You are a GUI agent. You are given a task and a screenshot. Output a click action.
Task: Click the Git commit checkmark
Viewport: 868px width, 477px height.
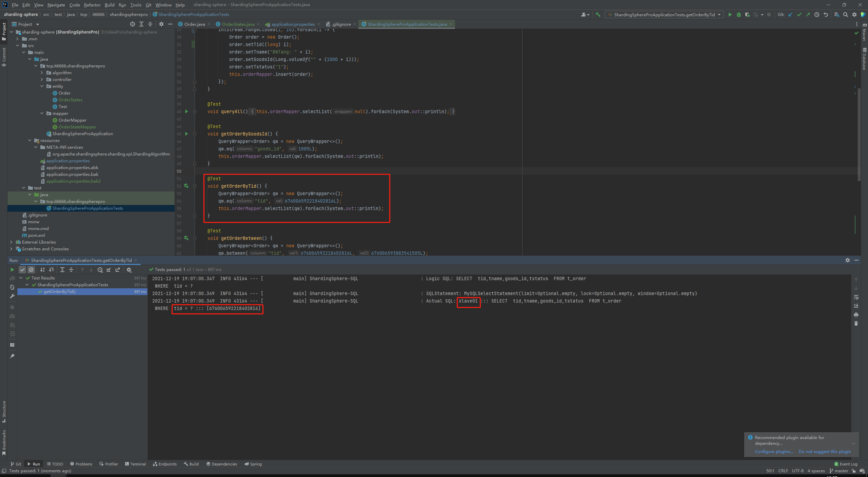pyautogui.click(x=799, y=15)
